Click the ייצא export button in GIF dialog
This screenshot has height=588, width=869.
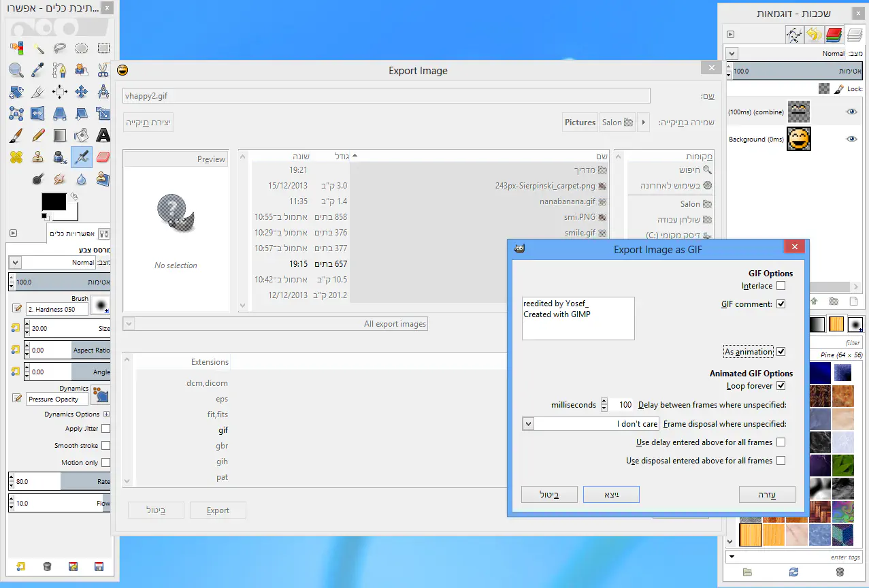pyautogui.click(x=611, y=494)
